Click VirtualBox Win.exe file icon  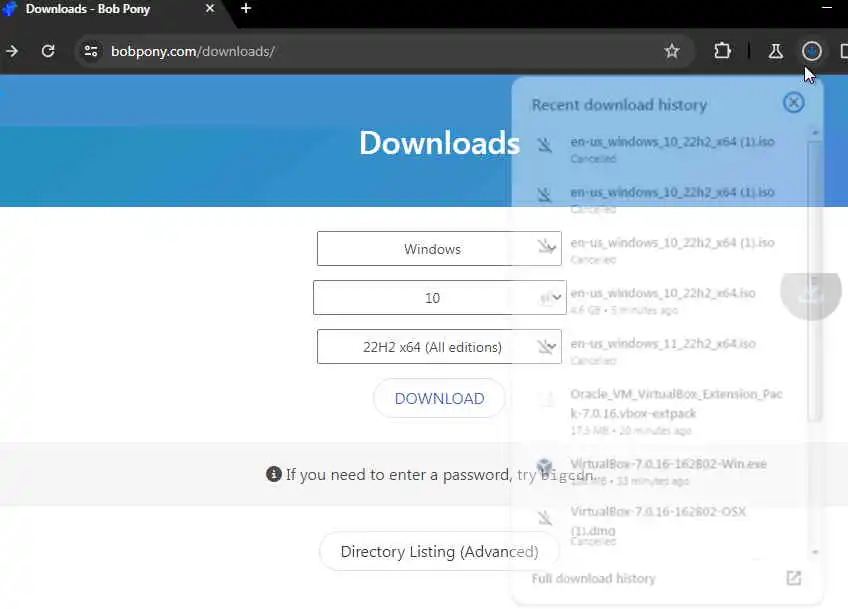pos(545,466)
